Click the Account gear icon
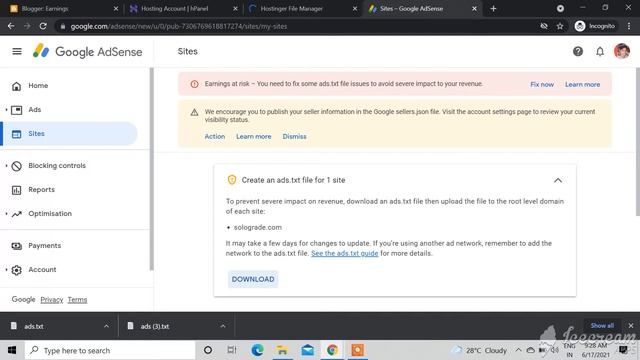The image size is (640, 360). pyautogui.click(x=16, y=270)
